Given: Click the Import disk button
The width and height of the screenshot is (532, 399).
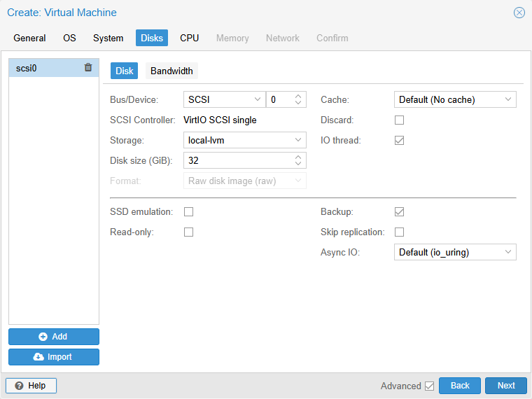Looking at the screenshot, I should pos(54,357).
